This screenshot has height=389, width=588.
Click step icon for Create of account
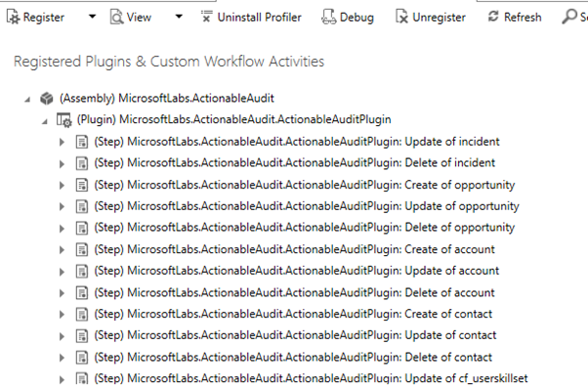[82, 249]
